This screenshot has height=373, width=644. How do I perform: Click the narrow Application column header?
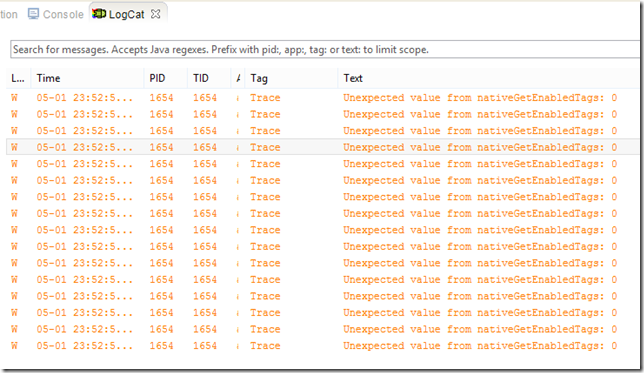coord(238,78)
